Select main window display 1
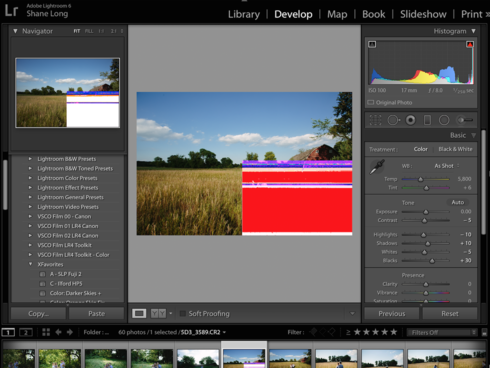 8,332
